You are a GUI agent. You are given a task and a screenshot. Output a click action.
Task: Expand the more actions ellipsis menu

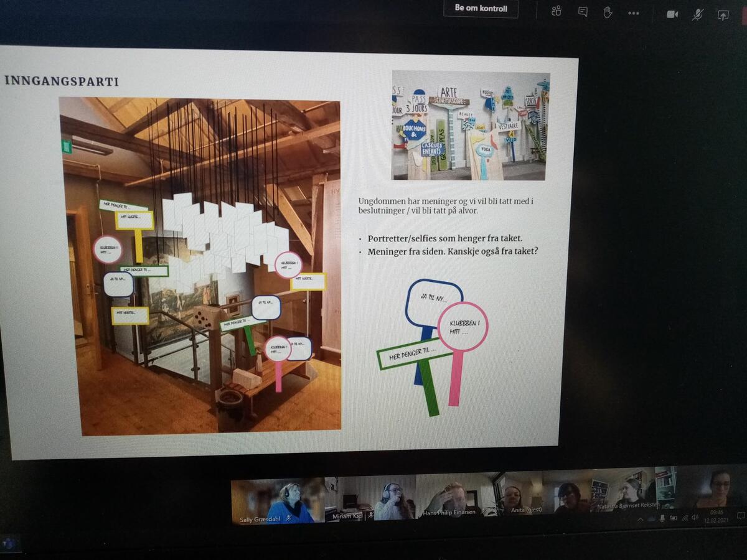(634, 13)
